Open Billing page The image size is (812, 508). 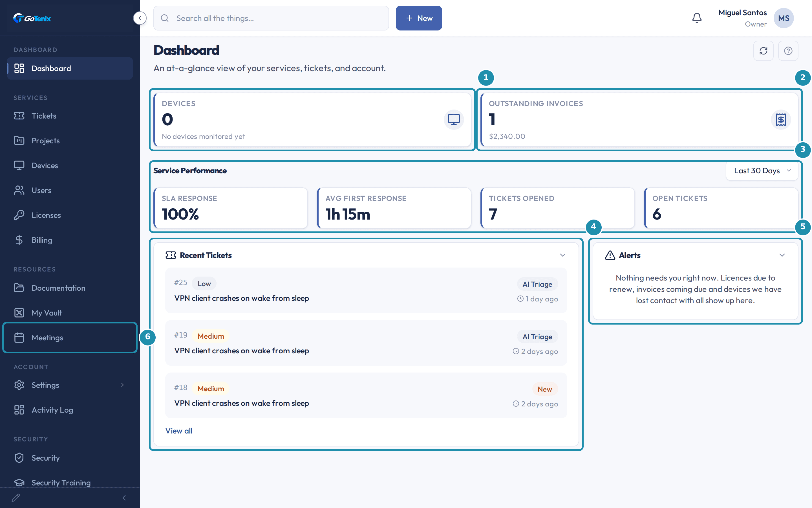point(70,240)
